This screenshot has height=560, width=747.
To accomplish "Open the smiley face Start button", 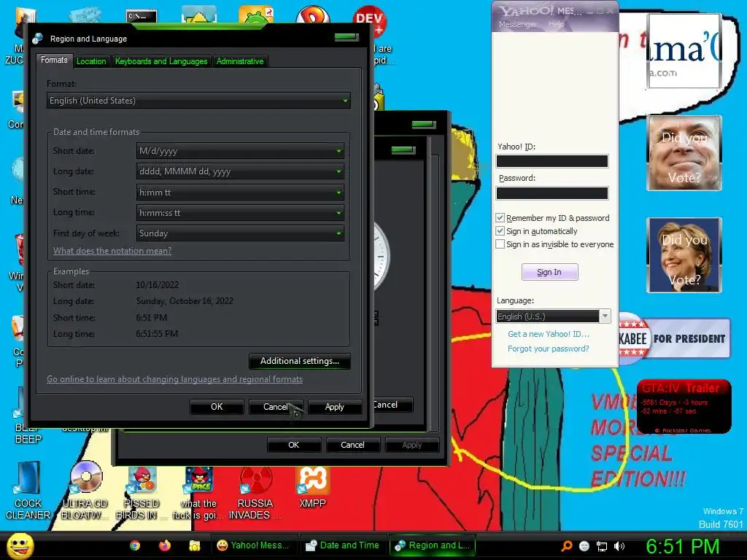I will tap(20, 545).
